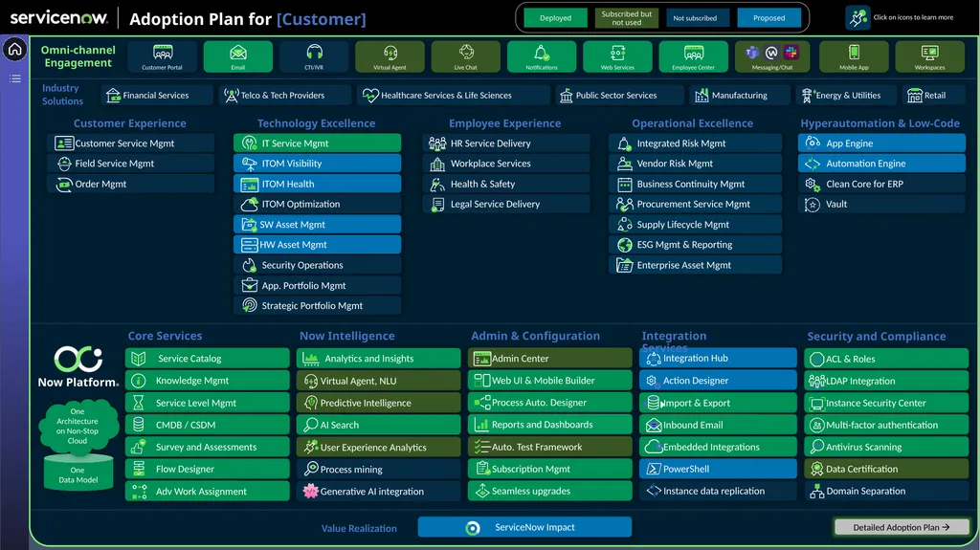Screen dimensions: 980x550
Task: Open HW Asset Mgmt product
Action: 318,244
